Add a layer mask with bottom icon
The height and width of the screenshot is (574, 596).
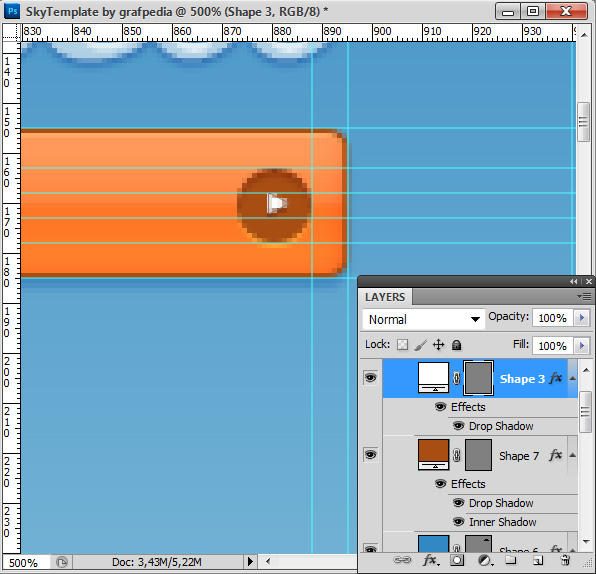pyautogui.click(x=457, y=560)
